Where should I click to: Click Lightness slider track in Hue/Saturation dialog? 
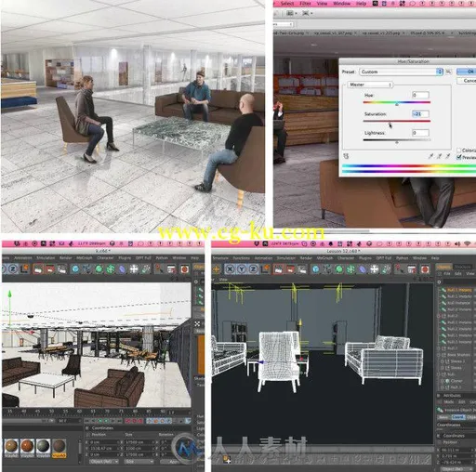(397, 140)
